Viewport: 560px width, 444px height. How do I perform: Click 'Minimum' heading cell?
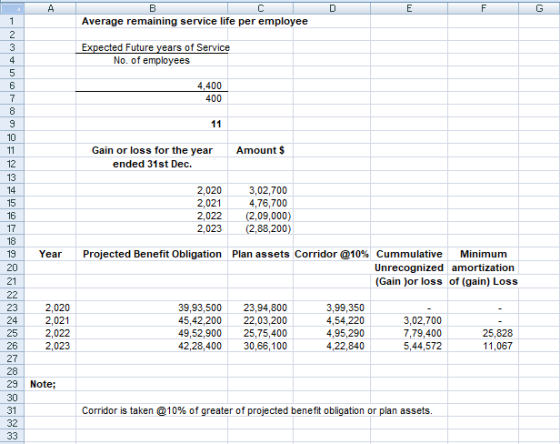pyautogui.click(x=483, y=254)
